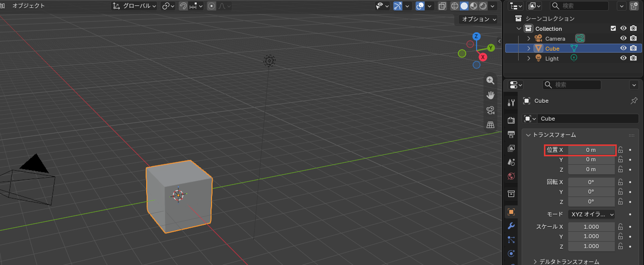
Task: Open the オブジェクト menu
Action: click(x=28, y=6)
